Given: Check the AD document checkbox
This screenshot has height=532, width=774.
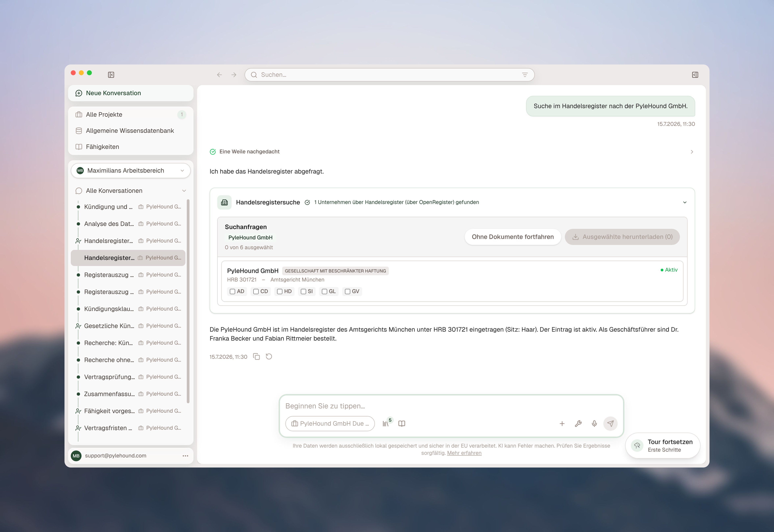Looking at the screenshot, I should click(x=232, y=291).
